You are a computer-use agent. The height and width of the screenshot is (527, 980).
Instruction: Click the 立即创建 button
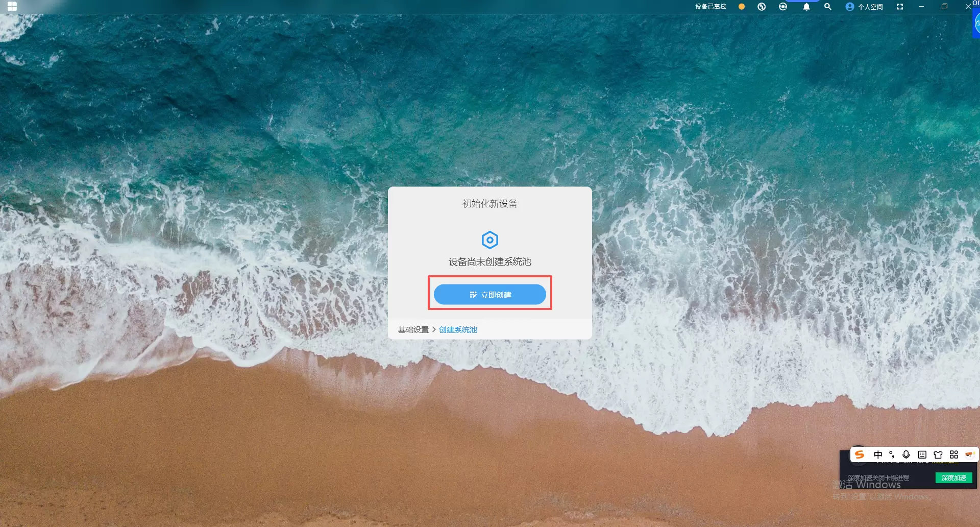pyautogui.click(x=489, y=295)
